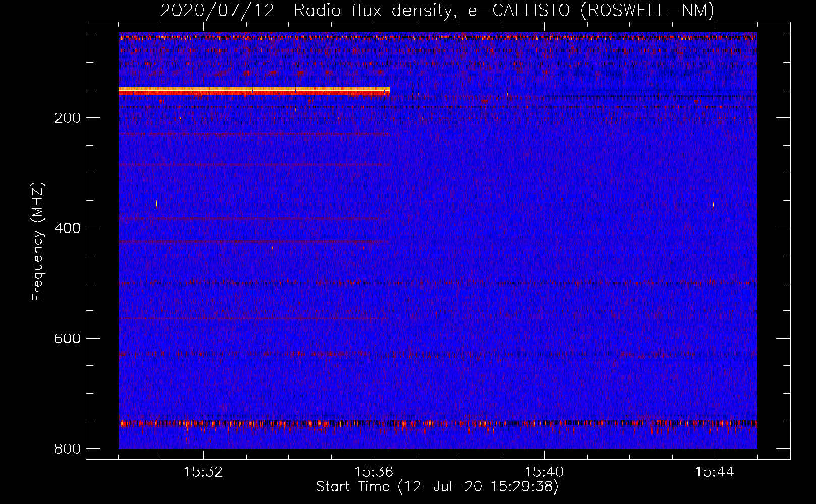The height and width of the screenshot is (504, 816).
Task: Click the 15:40 time tick label
Action: coord(544,472)
